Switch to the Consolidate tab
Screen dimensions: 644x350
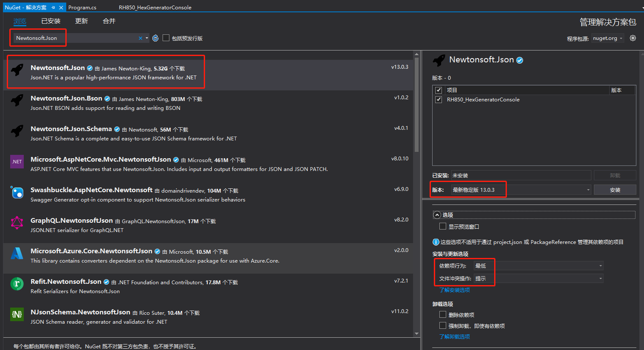click(x=109, y=21)
